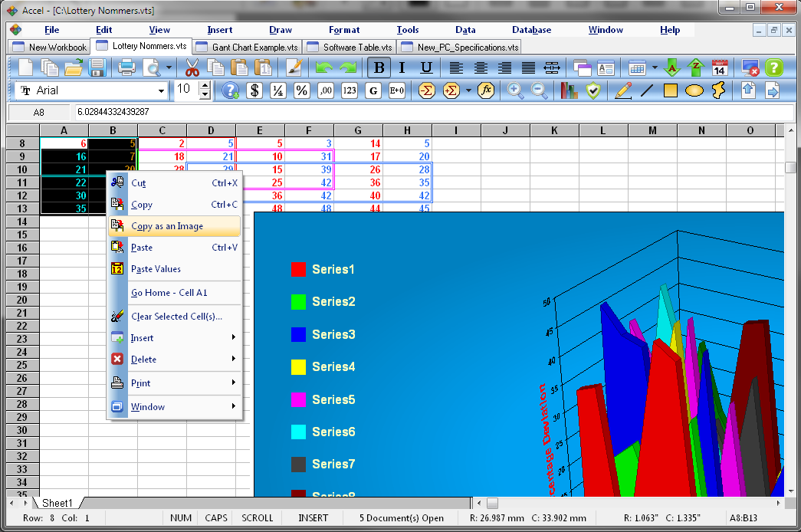Click the scissors Cut icon in toolbar
The width and height of the screenshot is (801, 532).
coord(192,67)
